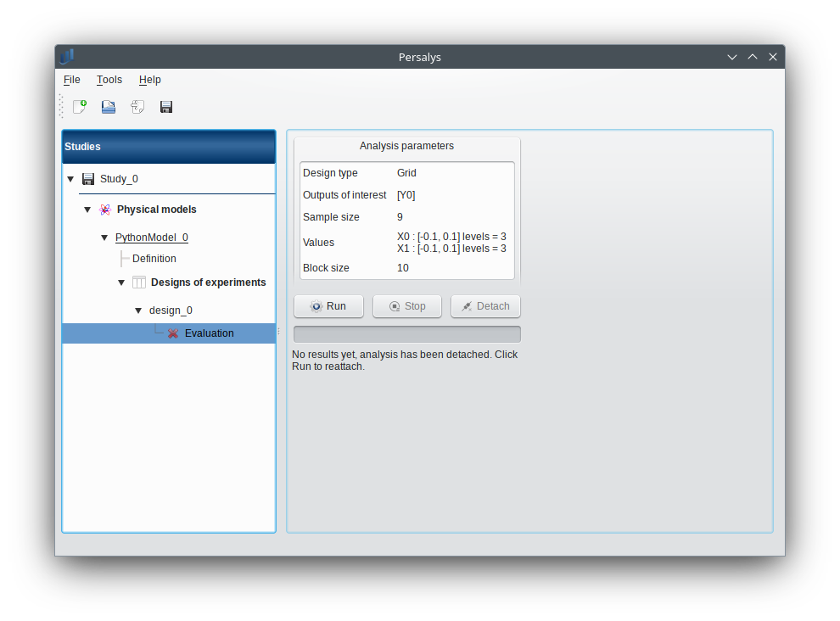The width and height of the screenshot is (840, 621).
Task: Click the New study toolbar icon
Action: 80,107
